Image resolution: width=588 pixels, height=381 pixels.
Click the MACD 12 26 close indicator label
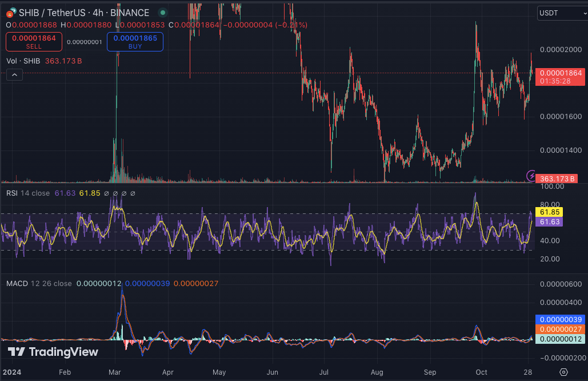pyautogui.click(x=39, y=283)
